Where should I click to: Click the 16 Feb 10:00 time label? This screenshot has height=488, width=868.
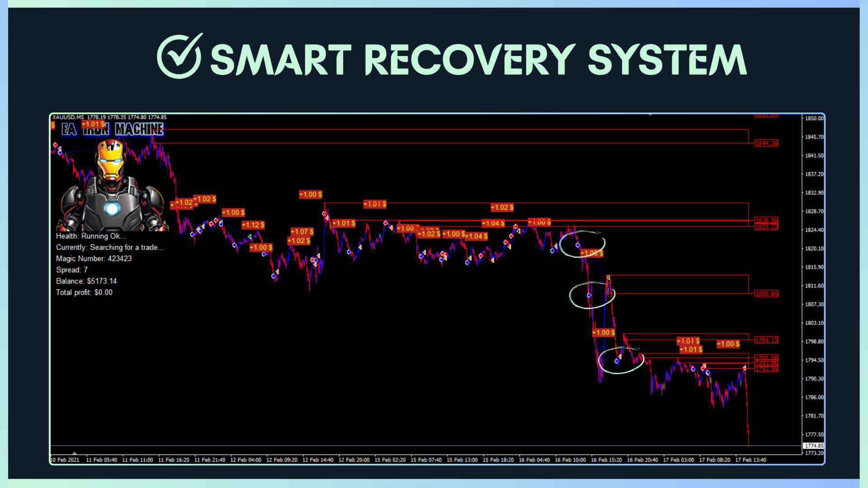coord(571,460)
